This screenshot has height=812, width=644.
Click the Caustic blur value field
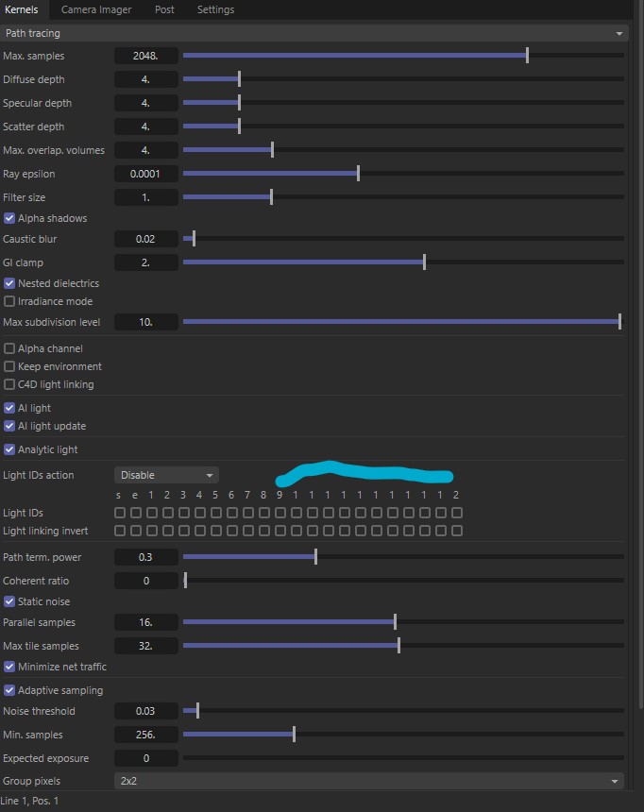point(146,239)
